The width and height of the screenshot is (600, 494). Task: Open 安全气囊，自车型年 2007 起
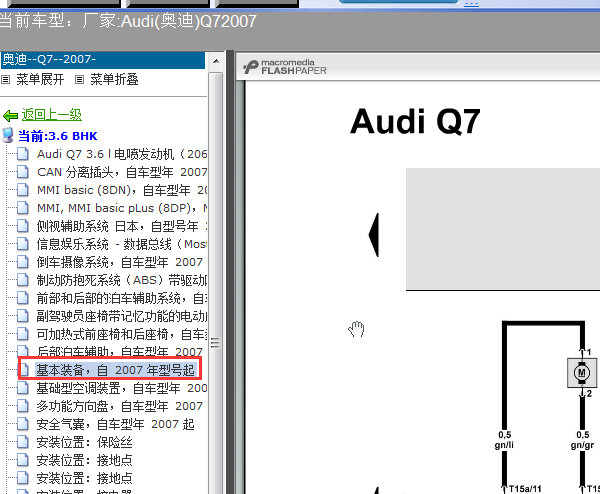tap(115, 424)
